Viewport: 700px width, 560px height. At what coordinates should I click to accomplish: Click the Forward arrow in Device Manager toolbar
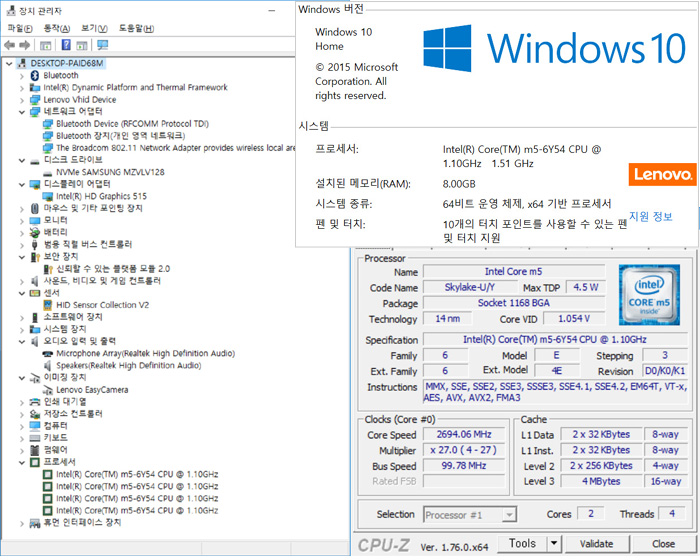point(25,45)
